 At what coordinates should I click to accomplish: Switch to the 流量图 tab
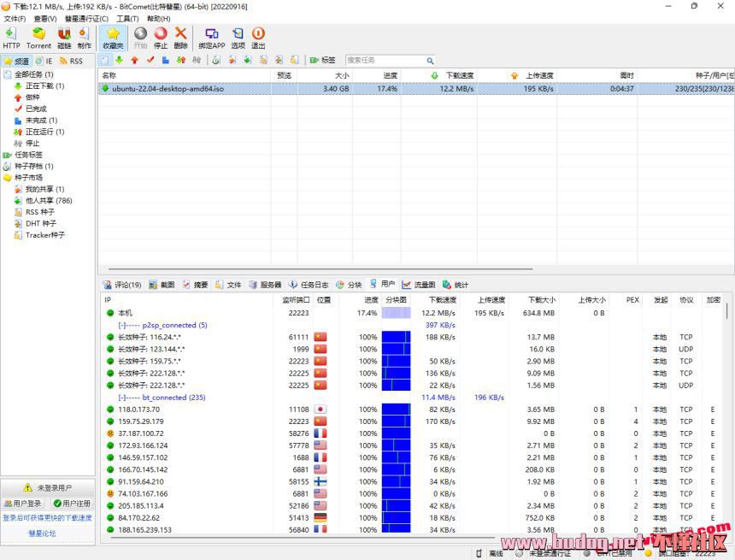coord(419,285)
